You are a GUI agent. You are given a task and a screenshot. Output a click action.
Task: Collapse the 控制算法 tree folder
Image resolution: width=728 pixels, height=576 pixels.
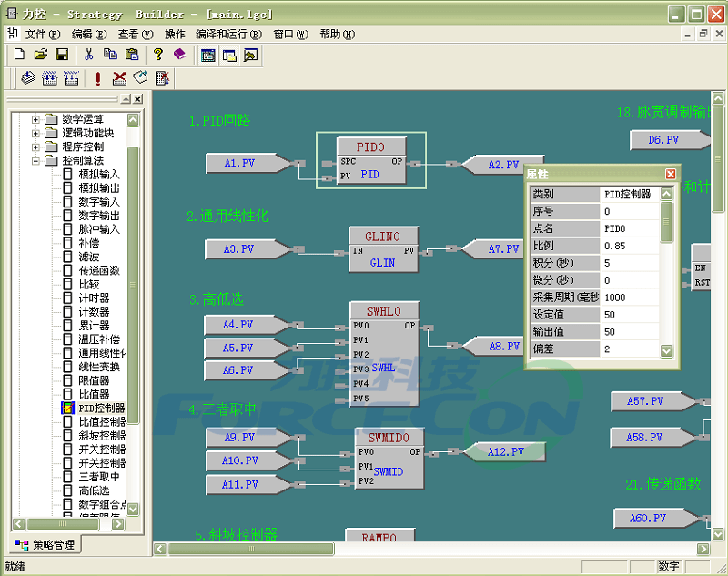pos(36,161)
